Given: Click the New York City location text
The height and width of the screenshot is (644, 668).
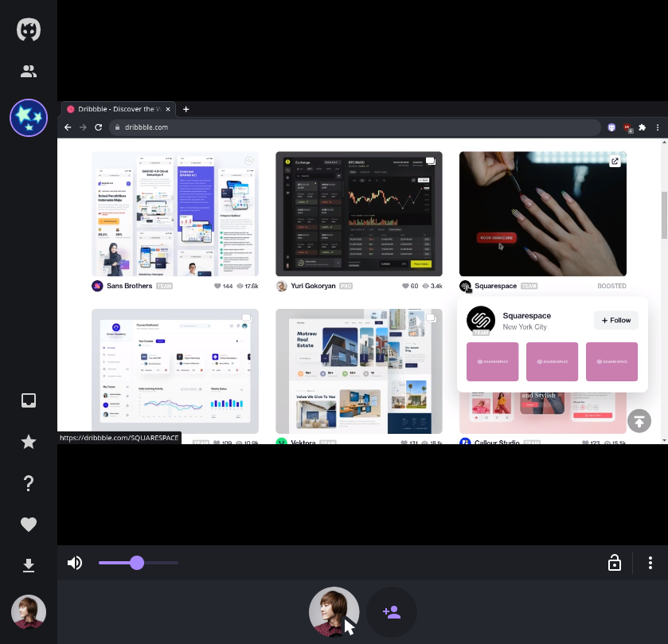Looking at the screenshot, I should 525,327.
